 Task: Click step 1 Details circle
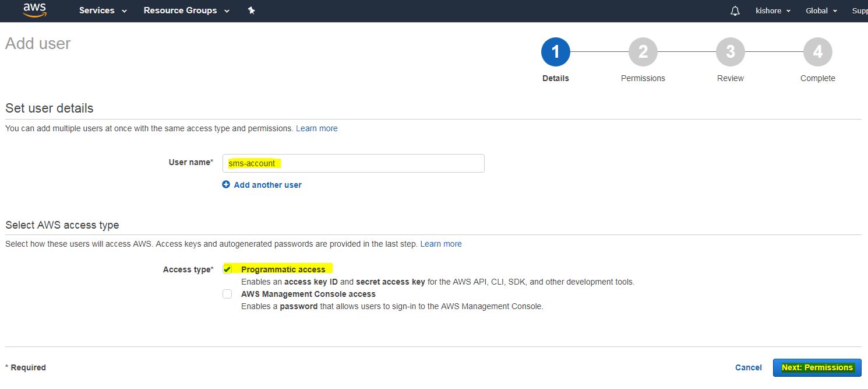point(555,52)
